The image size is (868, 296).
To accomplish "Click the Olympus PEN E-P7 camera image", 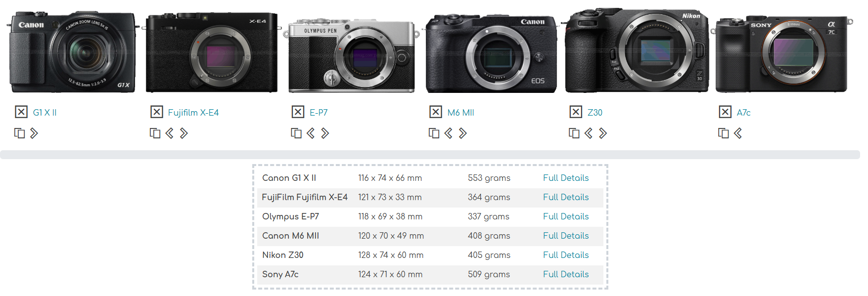I will 351,55.
